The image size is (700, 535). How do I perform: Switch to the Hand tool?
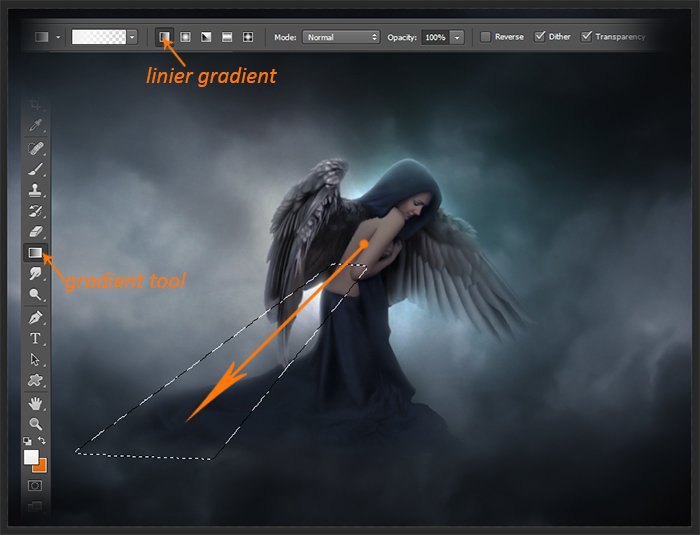35,403
